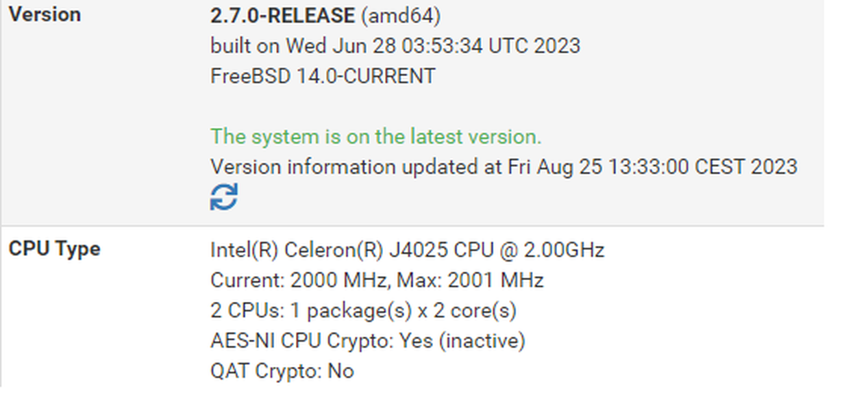Click the green latest version status message
This screenshot has width=868, height=393.
pos(376,136)
